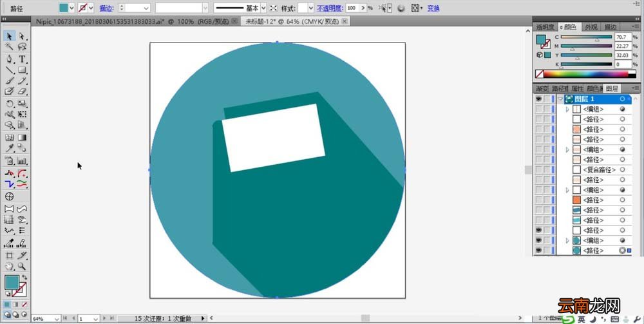This screenshot has height=324, width=644.
Task: Click next artboard arrow in status bar
Action: click(x=104, y=318)
